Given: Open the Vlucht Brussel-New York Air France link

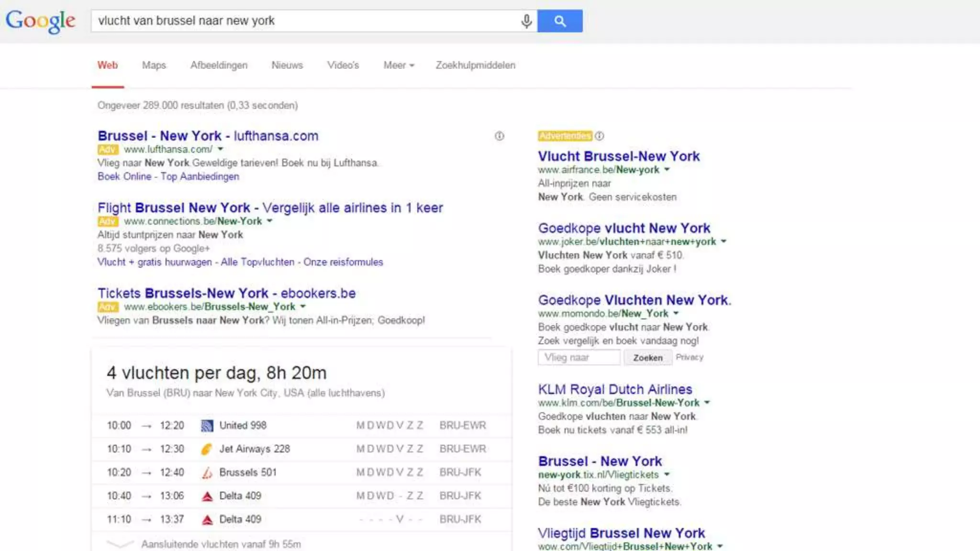Looking at the screenshot, I should tap(618, 156).
